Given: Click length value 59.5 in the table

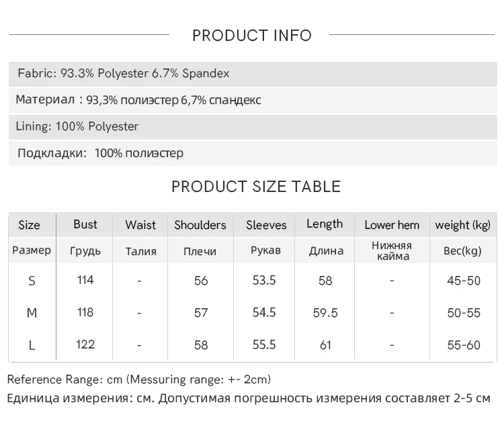Looking at the screenshot, I should [325, 313].
